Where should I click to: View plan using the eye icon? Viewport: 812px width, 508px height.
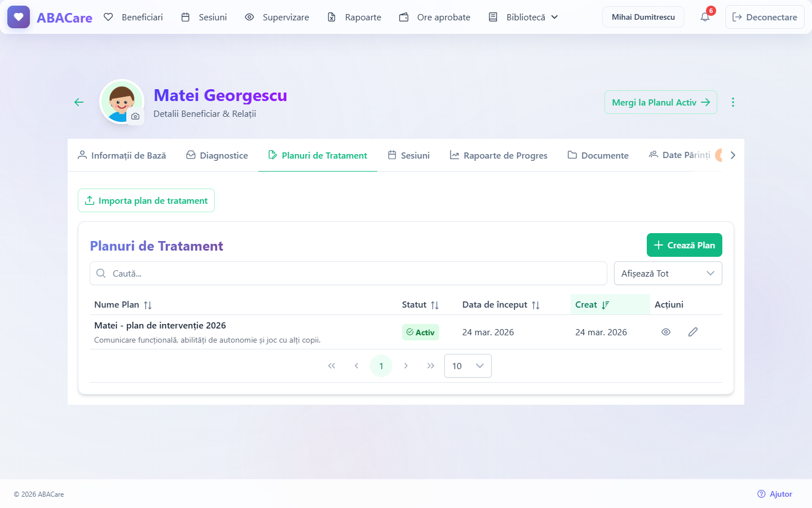coord(666,332)
